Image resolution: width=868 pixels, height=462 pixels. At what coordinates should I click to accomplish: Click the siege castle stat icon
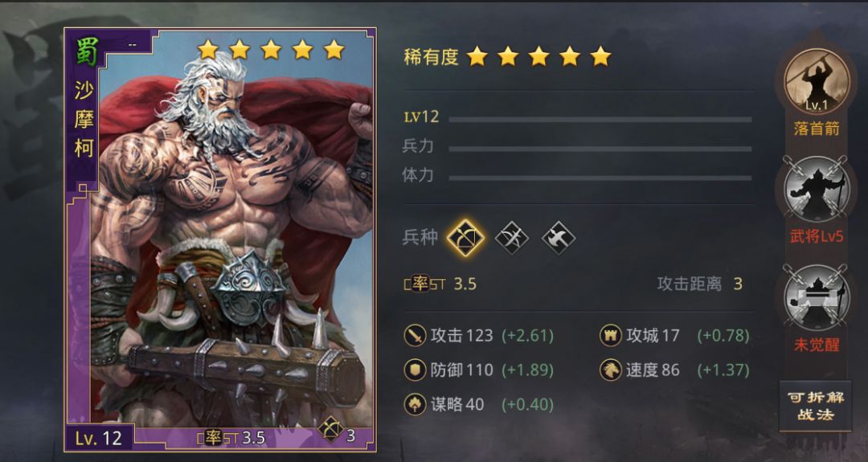[x=611, y=336]
